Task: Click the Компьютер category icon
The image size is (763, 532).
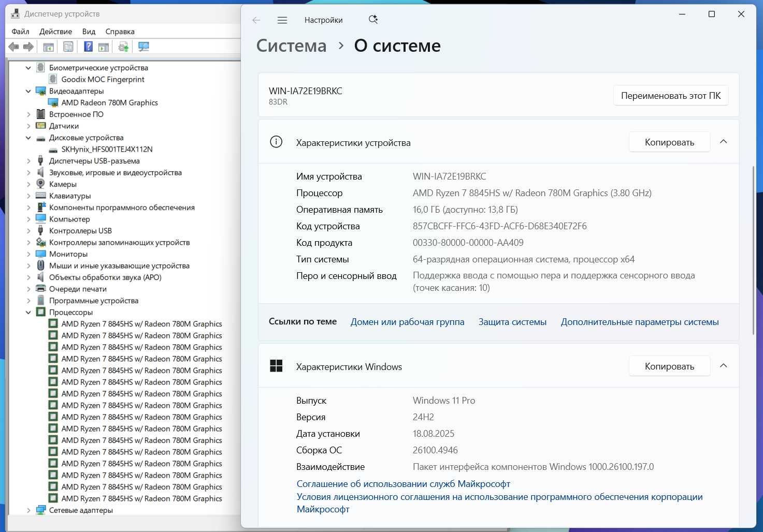Action: click(40, 219)
